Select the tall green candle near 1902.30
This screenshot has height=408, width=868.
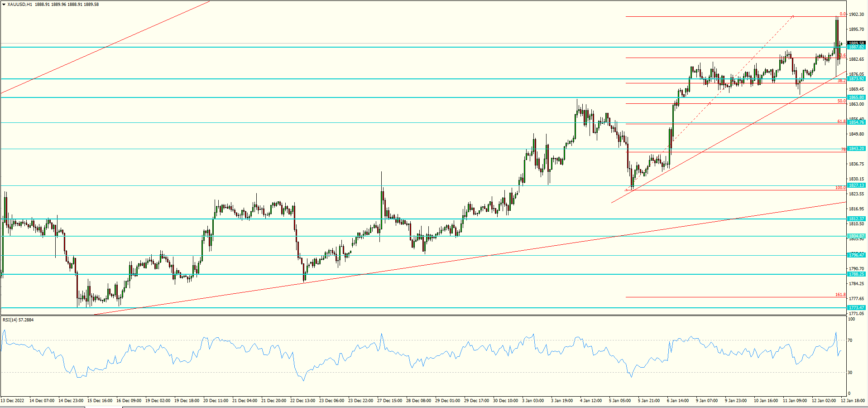(x=837, y=32)
